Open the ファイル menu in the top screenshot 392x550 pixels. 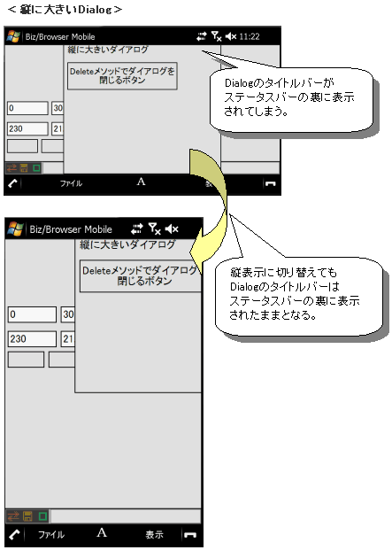(71, 183)
